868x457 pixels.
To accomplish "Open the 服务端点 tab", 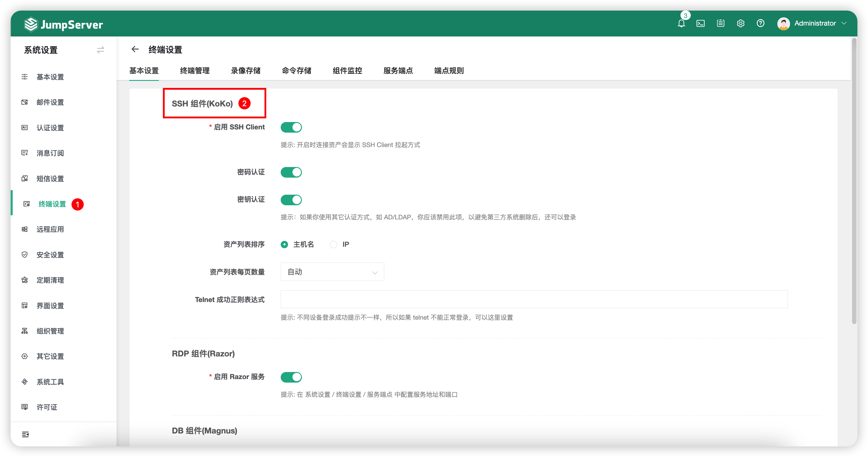I will (x=398, y=71).
